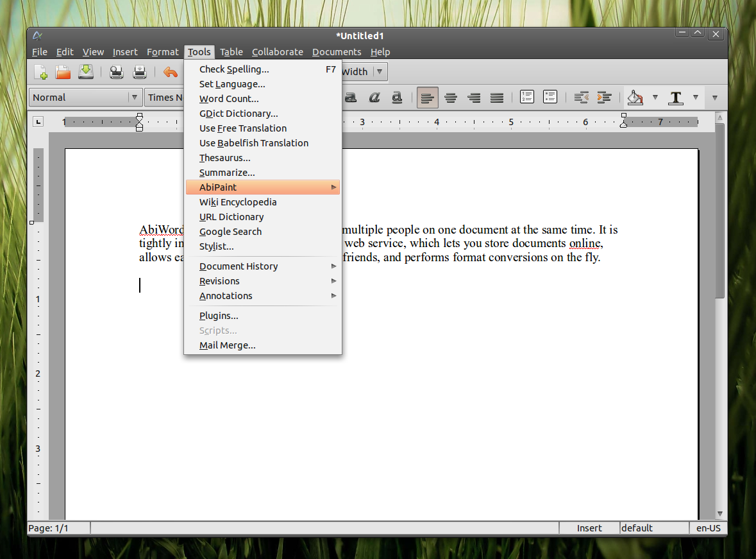Viewport: 756px width, 559px height.
Task: Open an existing document
Action: click(63, 72)
